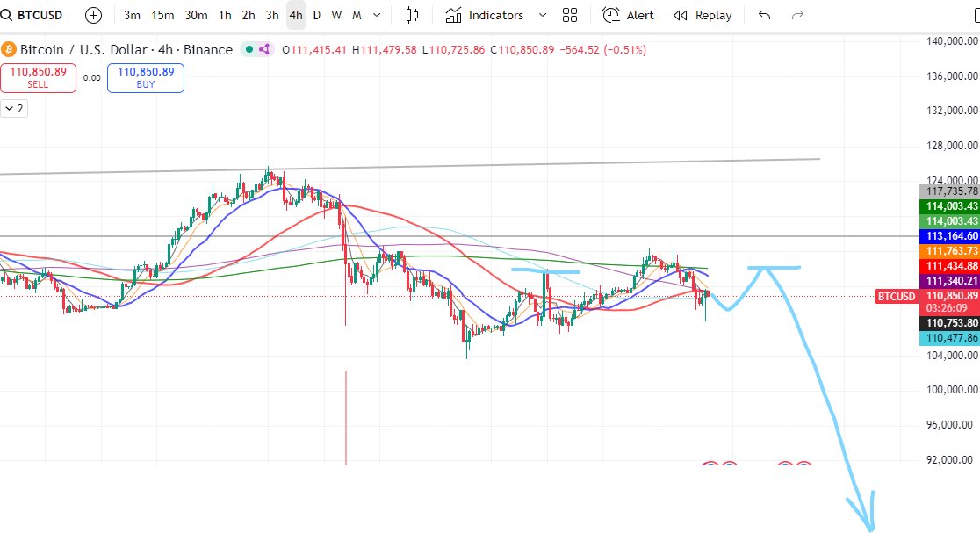Click the 140,000.00 price scale value
The height and width of the screenshot is (533, 980).
[951, 41]
